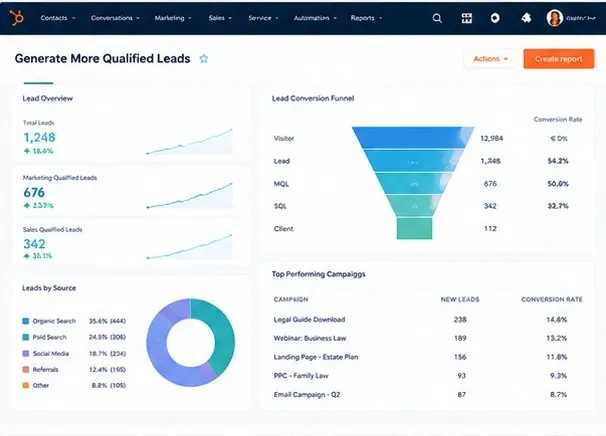Click the Client count 112
The image size is (606, 436).
pyautogui.click(x=490, y=228)
